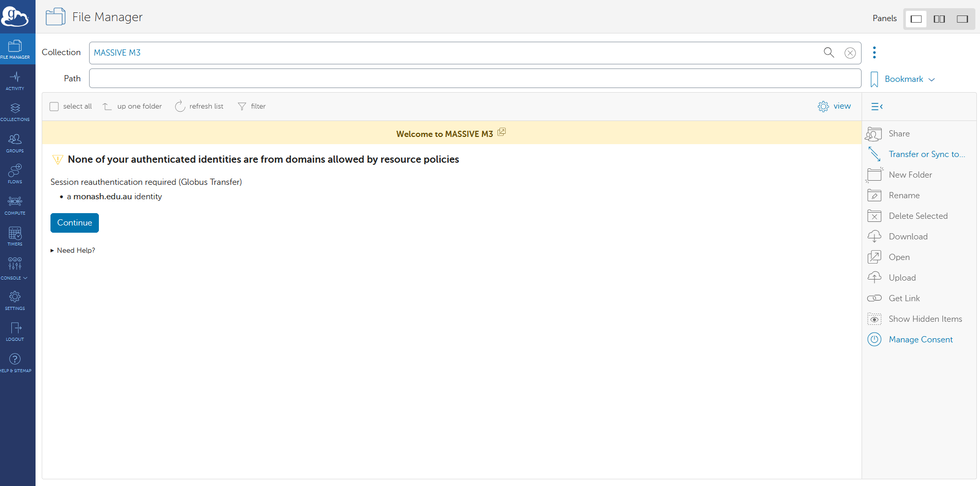The height and width of the screenshot is (486, 980).
Task: Go to Collections in the sidebar
Action: pyautogui.click(x=15, y=112)
